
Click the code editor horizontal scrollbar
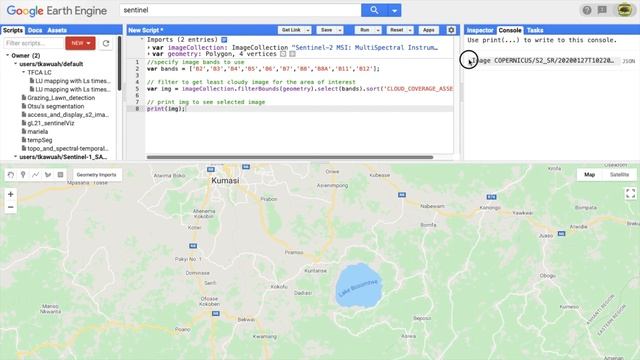pos(290,157)
